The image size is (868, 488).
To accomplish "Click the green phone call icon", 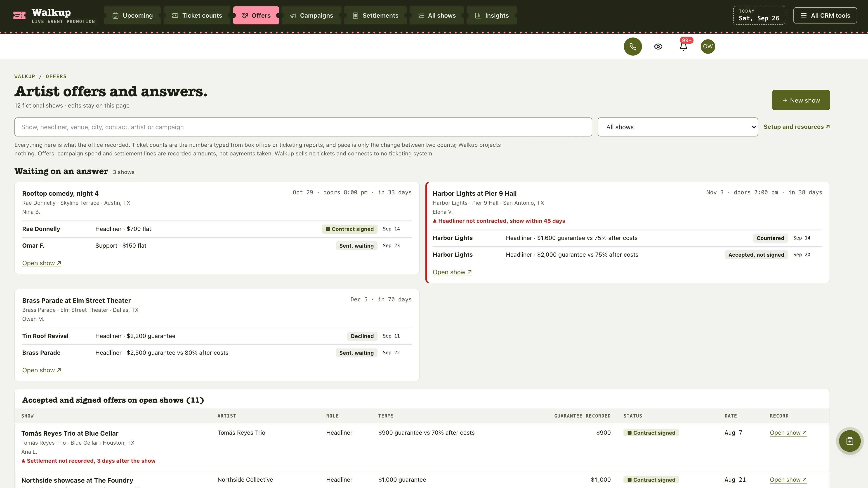I will [632, 47].
